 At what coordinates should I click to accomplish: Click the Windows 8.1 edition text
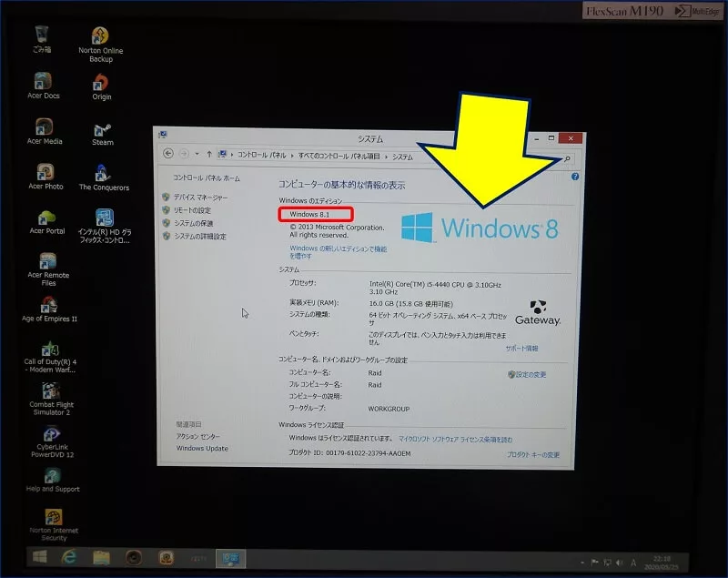309,214
